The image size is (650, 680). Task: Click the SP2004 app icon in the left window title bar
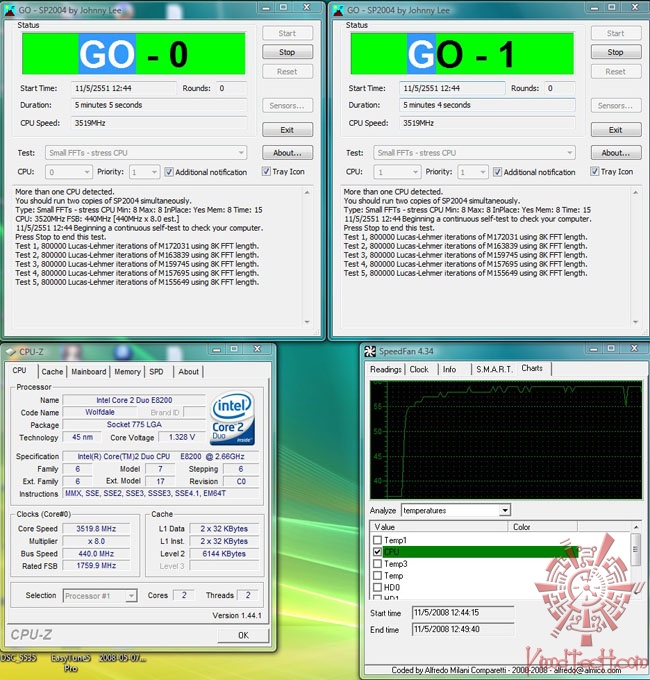9,10
